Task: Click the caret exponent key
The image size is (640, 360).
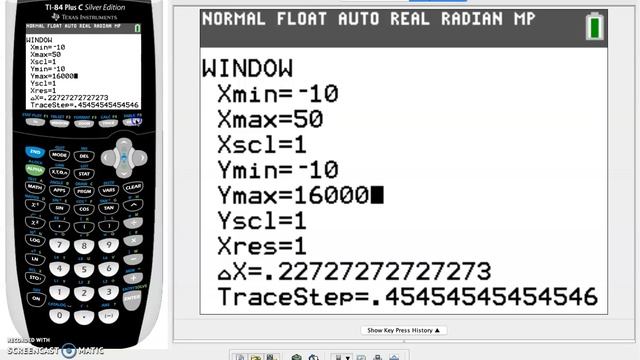Action: [x=133, y=204]
